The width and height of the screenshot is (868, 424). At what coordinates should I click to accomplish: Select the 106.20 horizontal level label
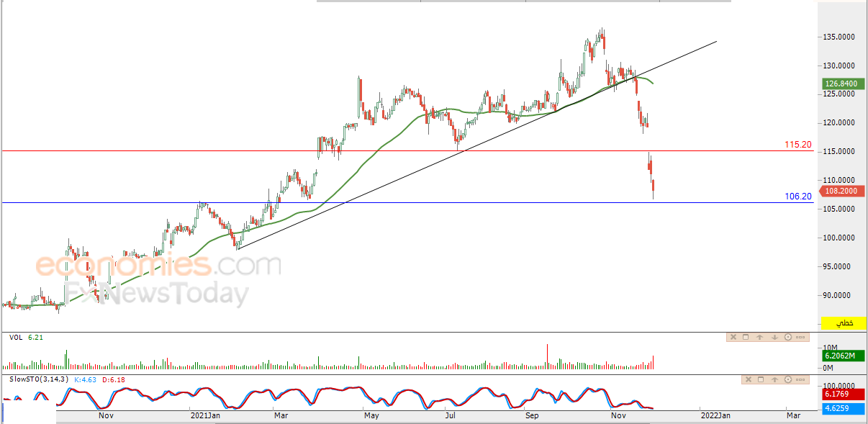798,196
